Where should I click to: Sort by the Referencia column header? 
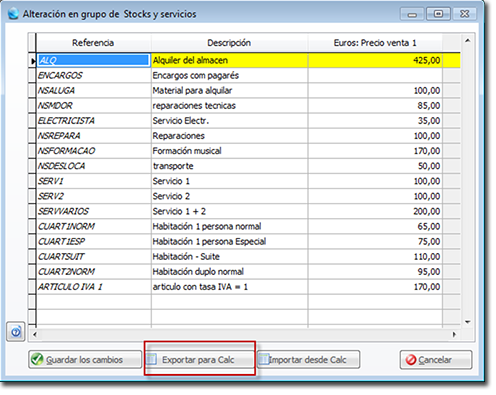93,43
